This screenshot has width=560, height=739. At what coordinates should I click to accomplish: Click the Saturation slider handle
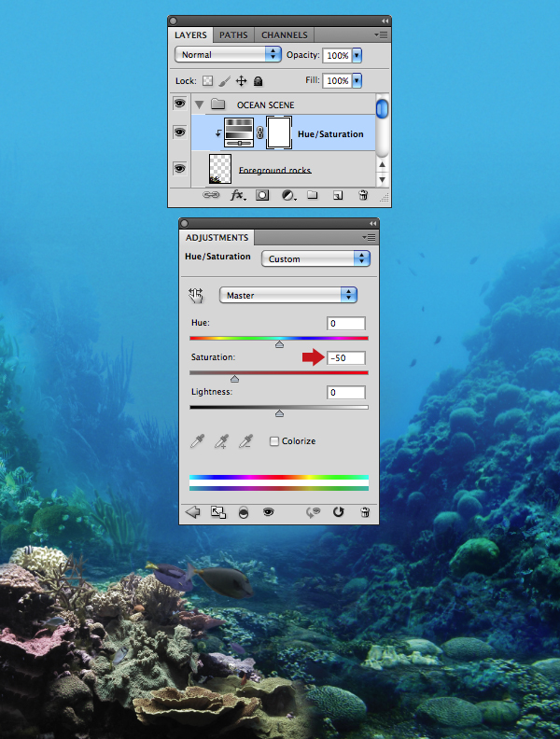pos(235,379)
